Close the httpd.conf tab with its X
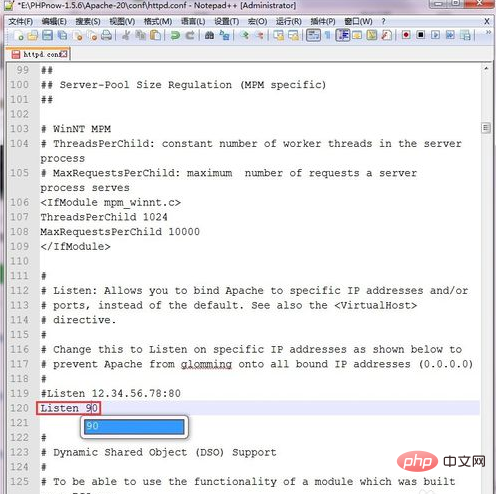The width and height of the screenshot is (496, 494). click(64, 54)
